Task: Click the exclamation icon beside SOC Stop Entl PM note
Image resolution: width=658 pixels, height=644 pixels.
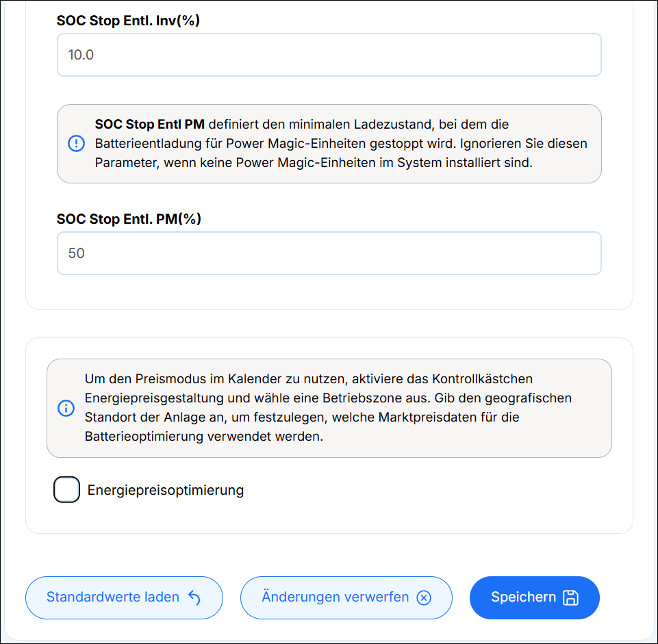Action: (x=77, y=144)
